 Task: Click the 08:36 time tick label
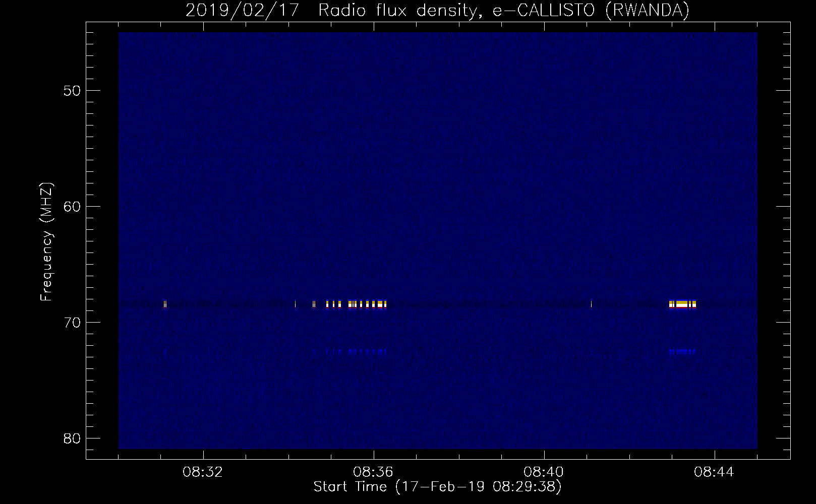(x=373, y=472)
